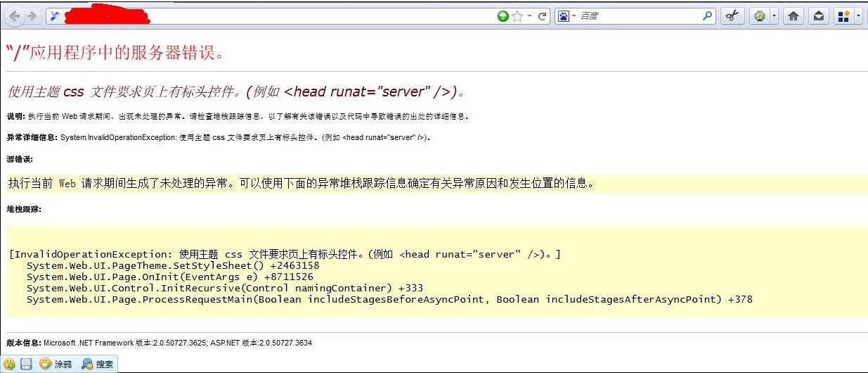
Task: Click the envelope mail icon in the toolbar
Action: (819, 16)
